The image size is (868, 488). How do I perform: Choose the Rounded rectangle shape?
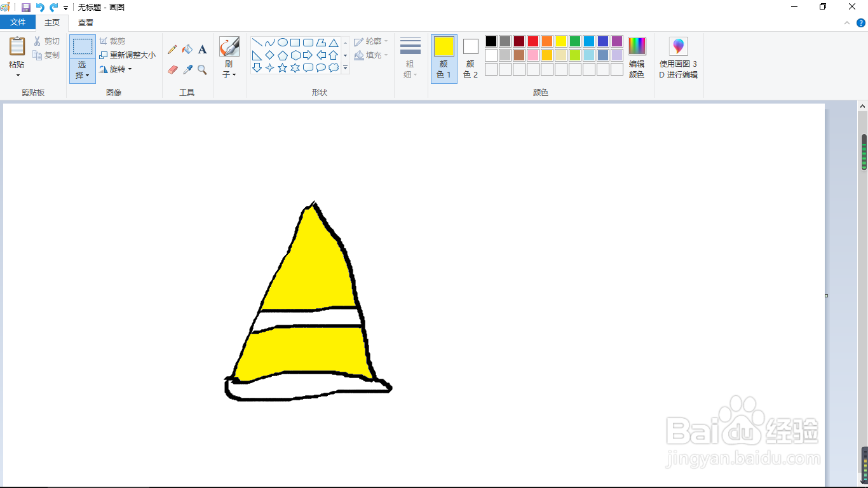point(308,43)
